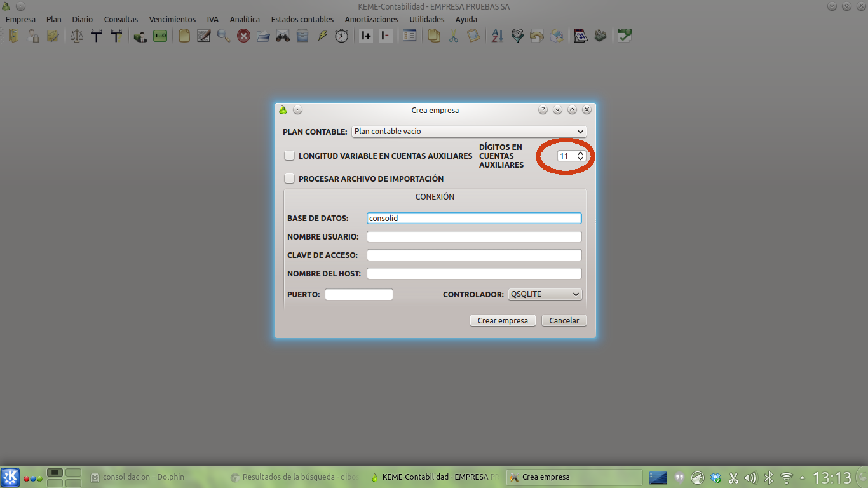The image size is (868, 488).
Task: Click the volume speaker tray icon
Action: coord(750,477)
